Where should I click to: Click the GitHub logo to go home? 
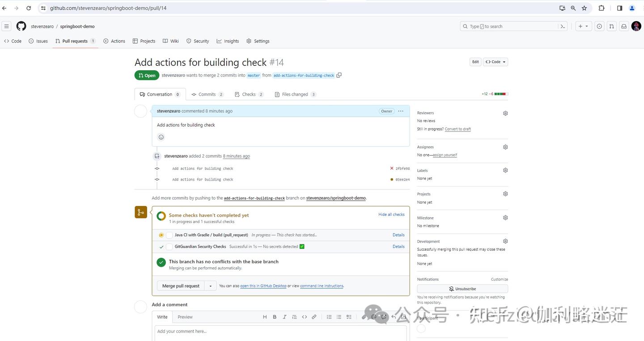[21, 26]
